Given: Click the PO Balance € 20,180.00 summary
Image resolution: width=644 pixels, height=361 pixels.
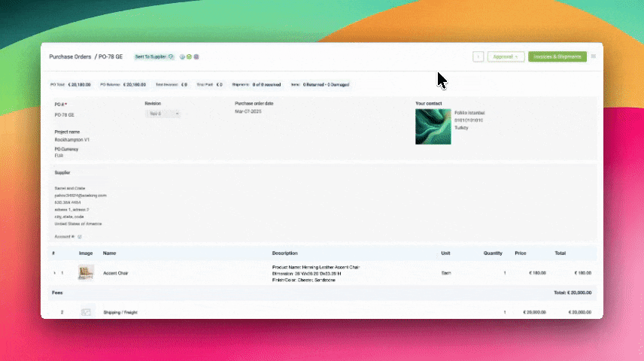Looking at the screenshot, I should pos(123,84).
